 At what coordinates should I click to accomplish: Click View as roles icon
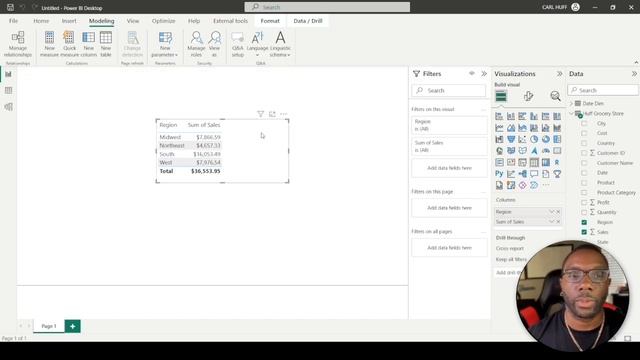(215, 38)
